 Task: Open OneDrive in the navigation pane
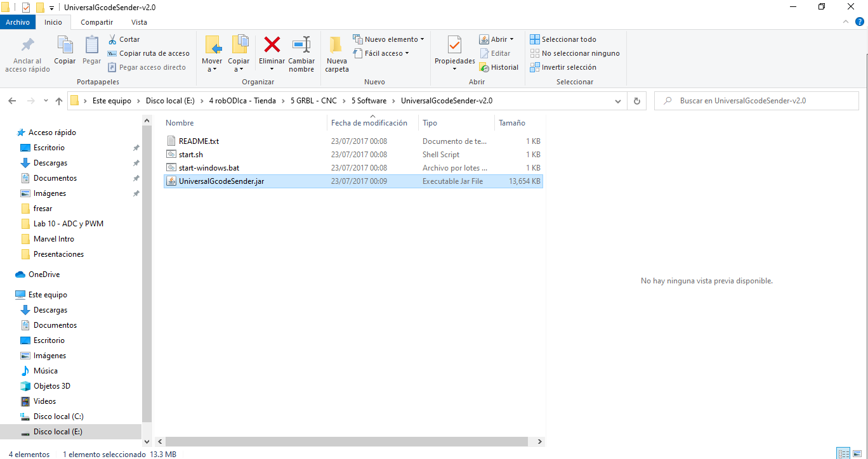tap(44, 275)
